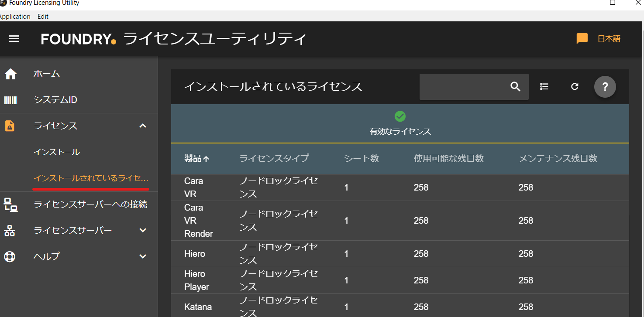Refresh the installed licenses list
Image resolution: width=644 pixels, height=317 pixels.
point(575,86)
